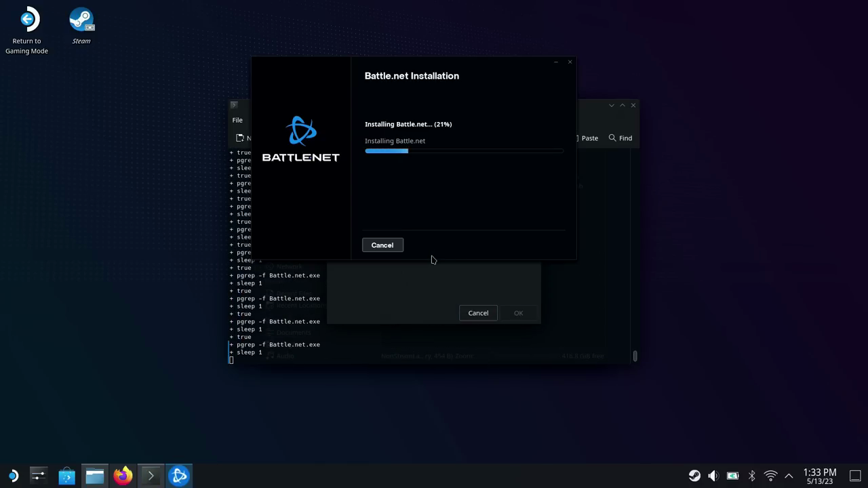This screenshot has width=868, height=488.
Task: Click the 'Battle.net Installation' heading
Action: [412, 76]
